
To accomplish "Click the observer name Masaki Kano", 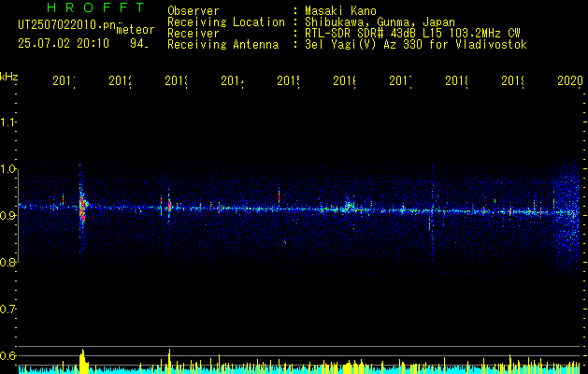I will (x=340, y=10).
